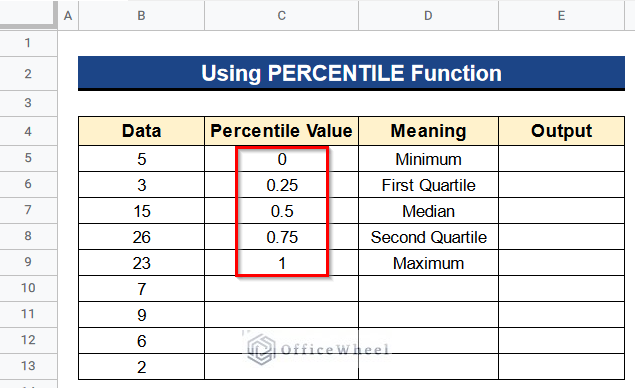
Task: Select column C header
Action: pyautogui.click(x=281, y=15)
